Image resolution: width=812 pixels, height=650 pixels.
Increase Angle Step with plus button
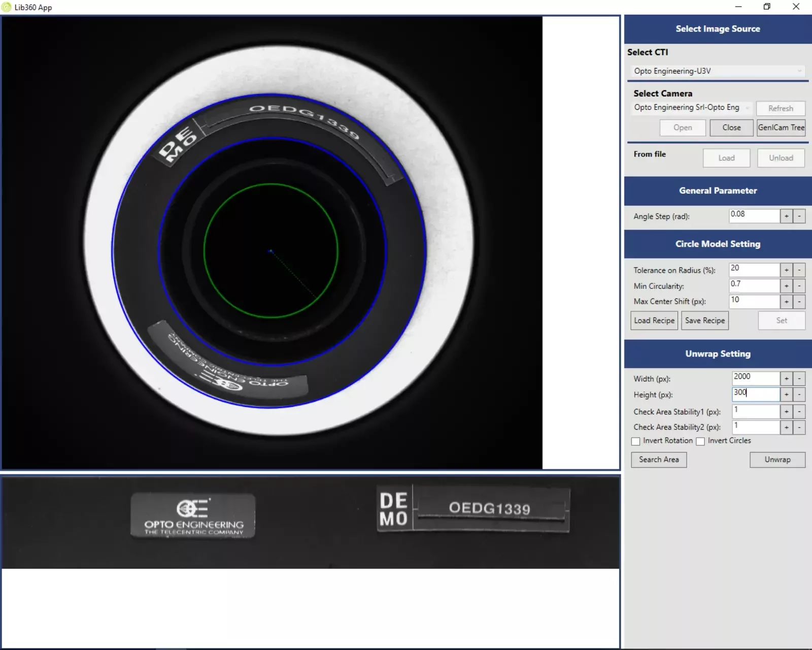tap(786, 216)
